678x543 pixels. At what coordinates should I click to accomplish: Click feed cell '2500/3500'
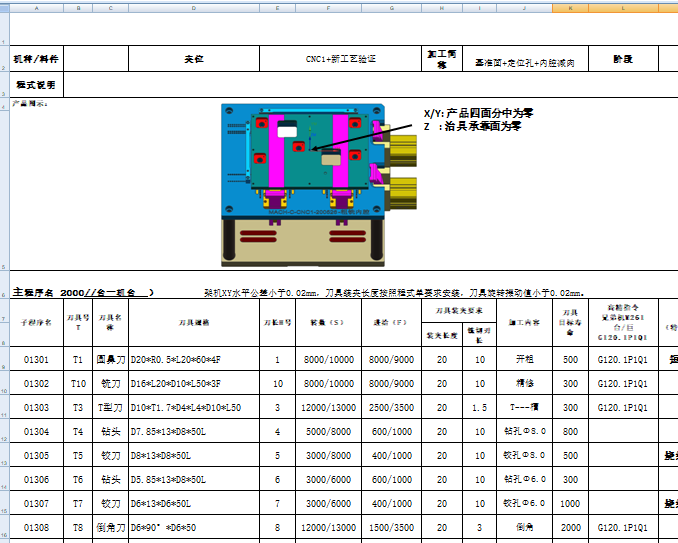click(x=391, y=407)
